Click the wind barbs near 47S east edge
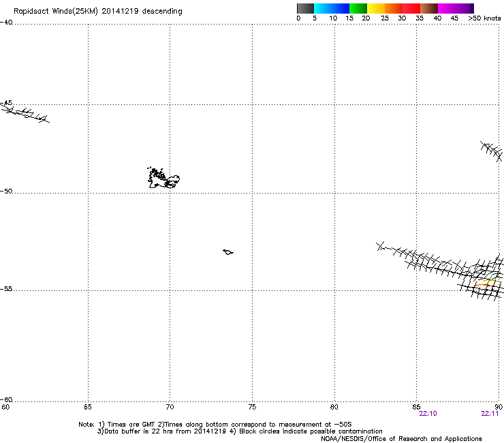The width and height of the screenshot is (504, 443). 492,151
